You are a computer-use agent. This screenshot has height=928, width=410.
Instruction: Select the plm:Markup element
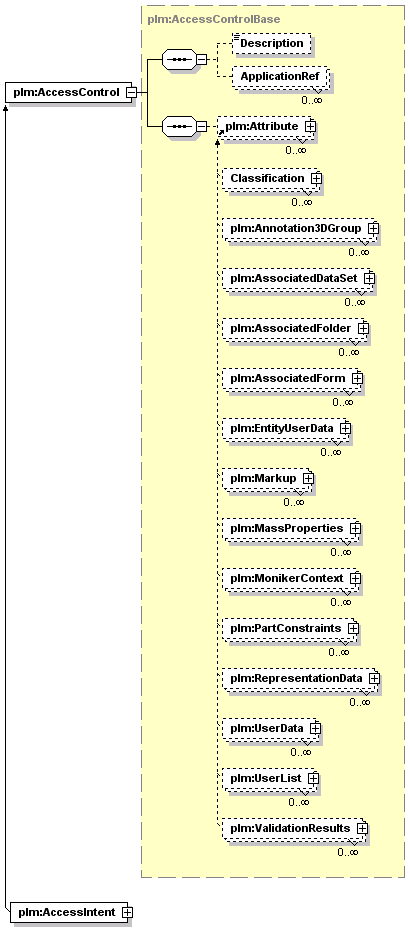pyautogui.click(x=267, y=478)
